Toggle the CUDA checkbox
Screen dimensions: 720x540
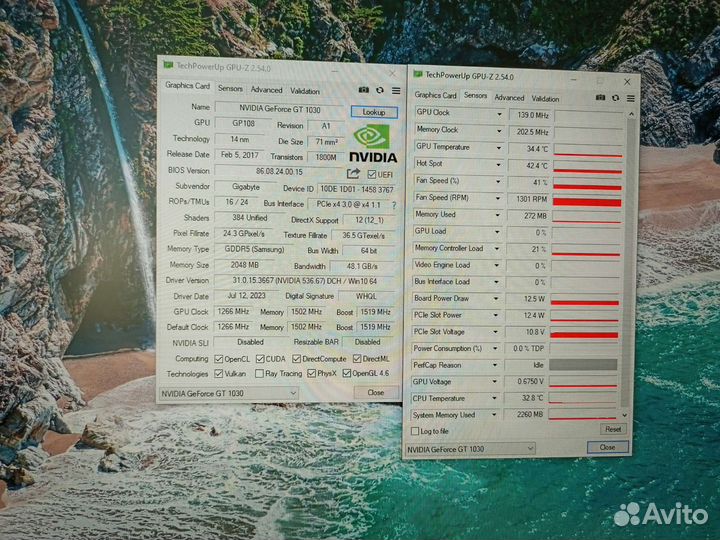point(260,359)
